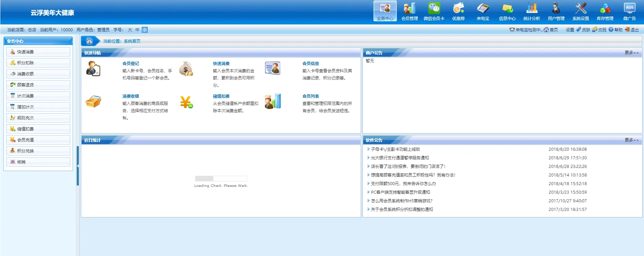Viewport: 644px width, 256px height.
Task: Open the 库存管理 inventory icon
Action: 605,11
